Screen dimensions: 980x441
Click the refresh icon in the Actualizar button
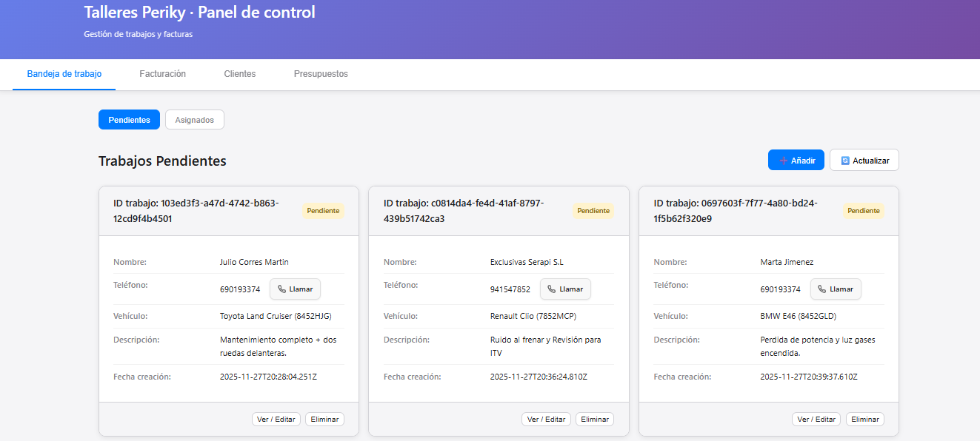tap(845, 159)
